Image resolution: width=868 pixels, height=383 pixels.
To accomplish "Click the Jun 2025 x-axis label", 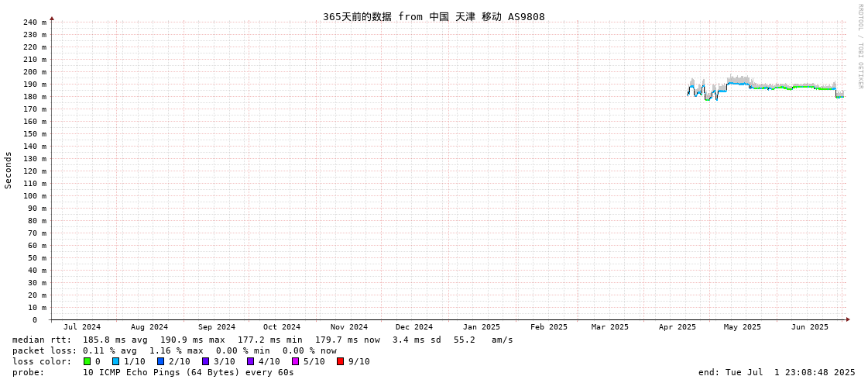I will click(810, 327).
